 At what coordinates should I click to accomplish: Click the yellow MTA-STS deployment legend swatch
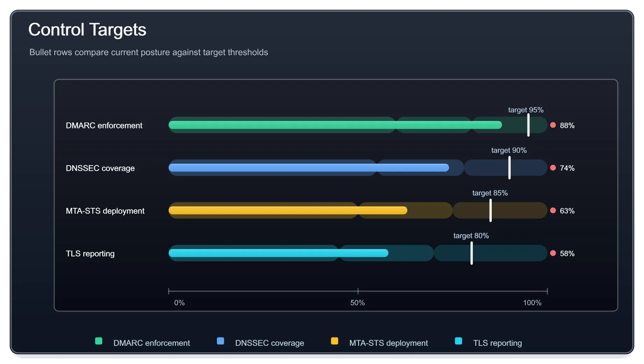(335, 341)
